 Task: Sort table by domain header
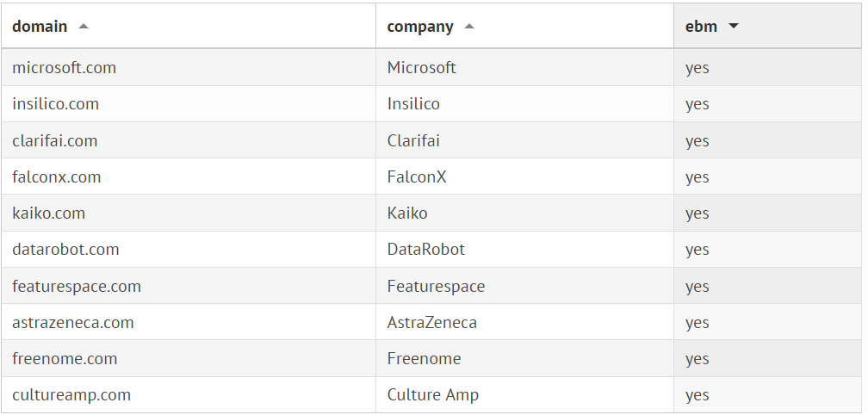(x=40, y=27)
